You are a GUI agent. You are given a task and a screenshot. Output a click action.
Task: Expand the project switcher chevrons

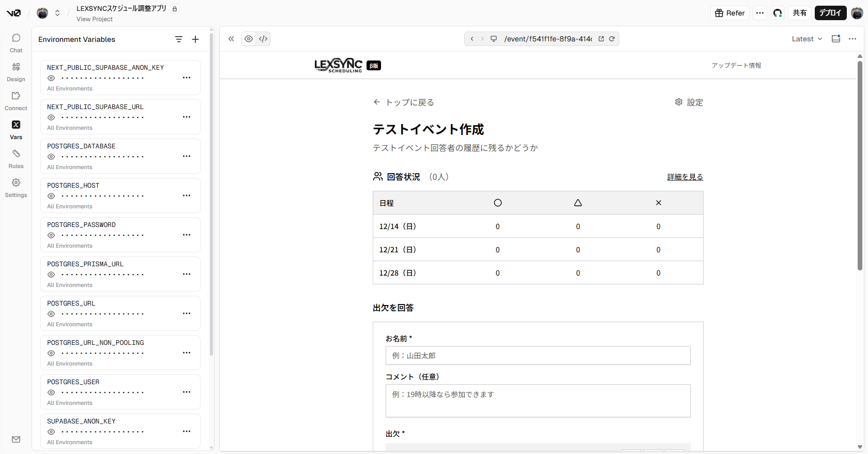57,13
